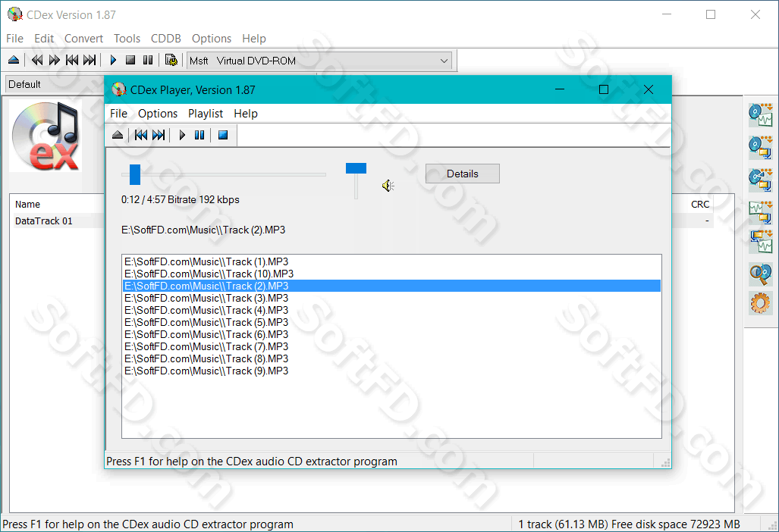The width and height of the screenshot is (779, 532).
Task: Stop playback in the CDex Player toolbar
Action: tap(223, 135)
